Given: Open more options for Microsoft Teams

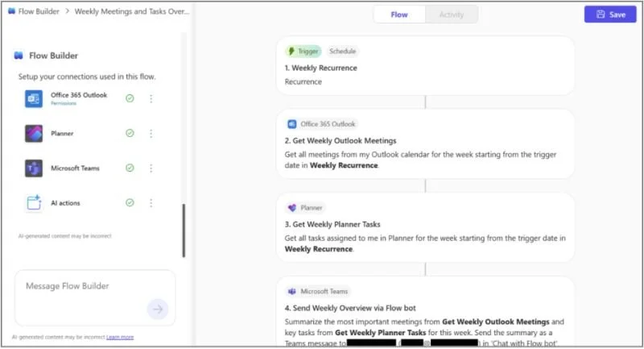Looking at the screenshot, I should pos(151,168).
